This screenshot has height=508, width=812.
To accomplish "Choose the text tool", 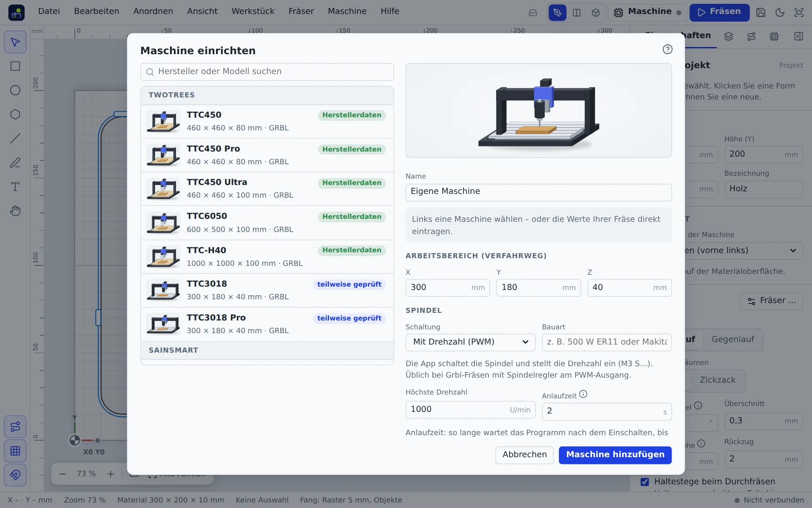I will pos(15,187).
